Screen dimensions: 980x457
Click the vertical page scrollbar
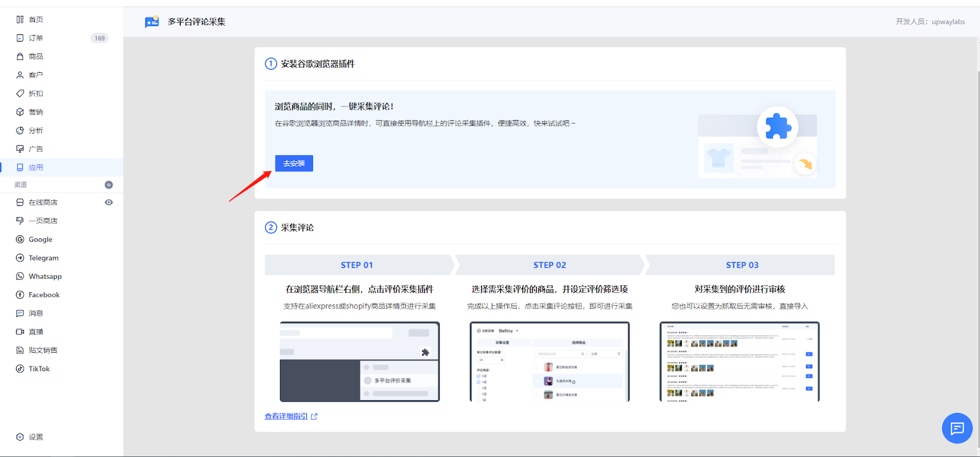coord(977,245)
